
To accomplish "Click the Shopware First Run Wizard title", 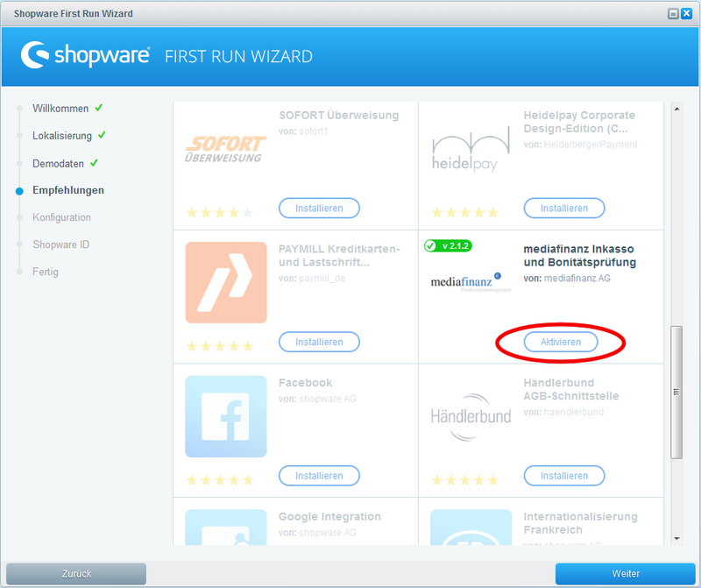I will pyautogui.click(x=74, y=14).
